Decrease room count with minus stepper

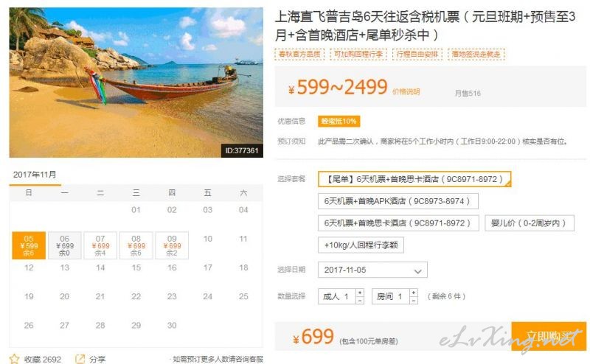pos(414,301)
